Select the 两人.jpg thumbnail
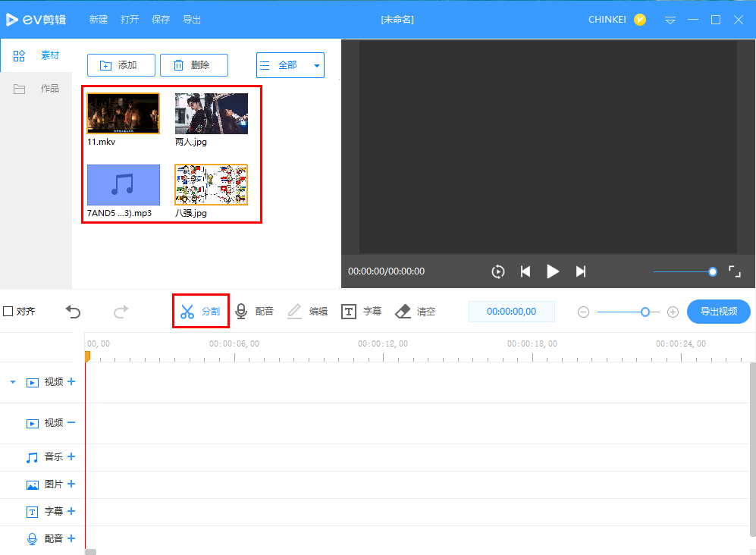Viewport: 756px width, 555px height. (x=212, y=114)
